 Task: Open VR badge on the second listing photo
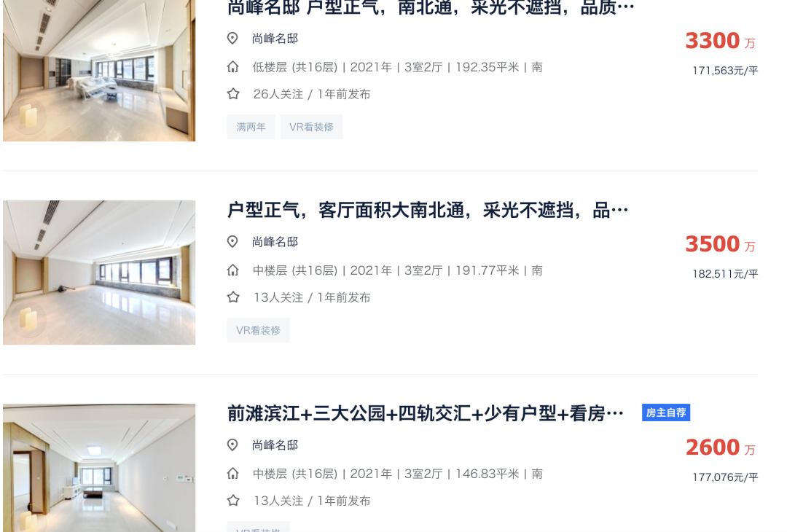pyautogui.click(x=28, y=319)
